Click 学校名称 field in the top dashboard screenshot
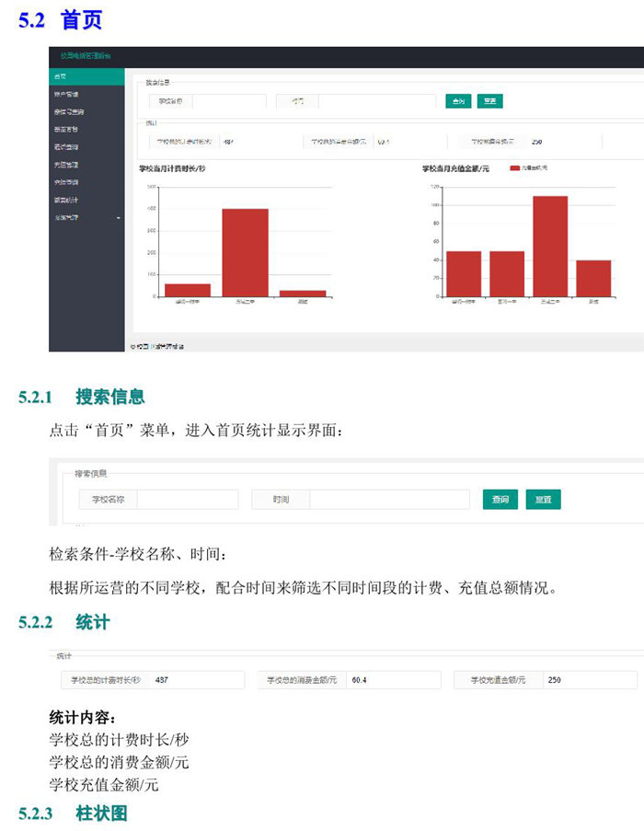Viewport: 644px width, 831px height. point(229,101)
